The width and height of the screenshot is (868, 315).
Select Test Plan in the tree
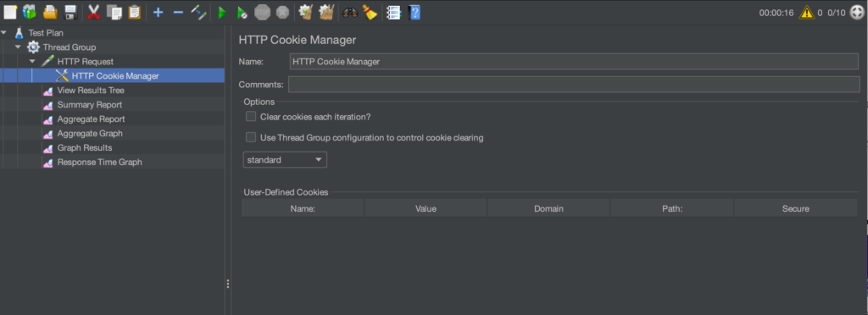(x=46, y=33)
